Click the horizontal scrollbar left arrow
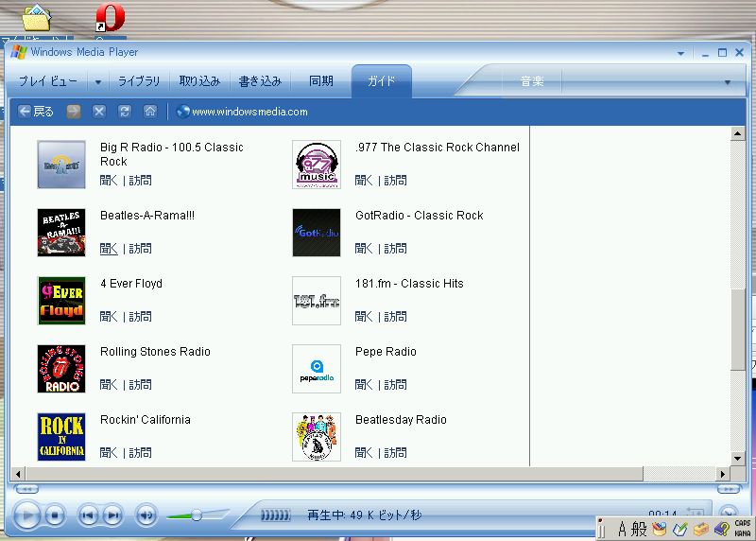 pyautogui.click(x=18, y=474)
